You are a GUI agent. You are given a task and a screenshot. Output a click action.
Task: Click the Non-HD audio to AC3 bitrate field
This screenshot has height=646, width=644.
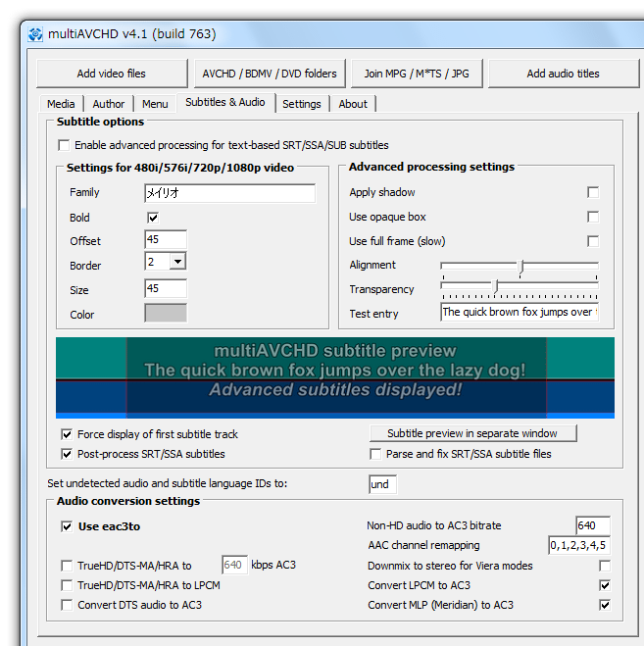coord(592,525)
